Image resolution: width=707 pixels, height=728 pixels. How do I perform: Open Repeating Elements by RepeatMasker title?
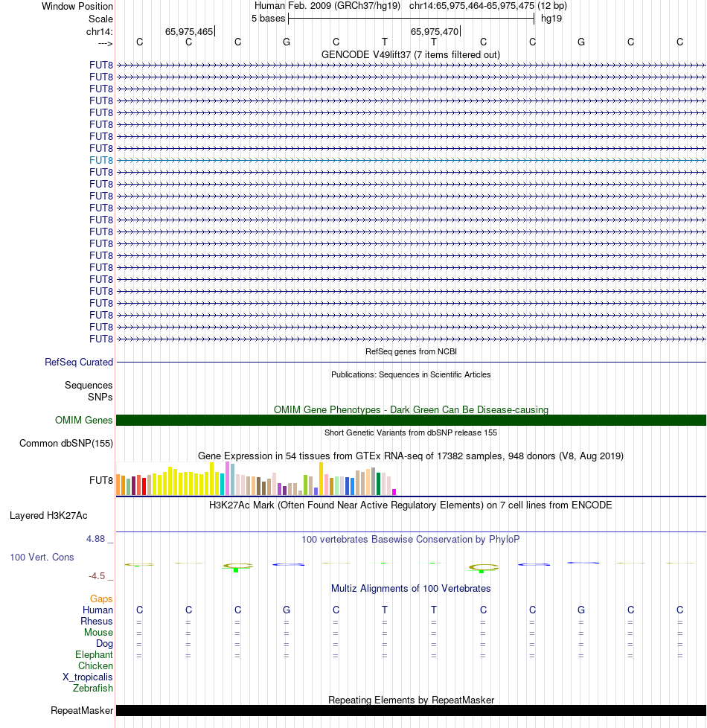411,700
